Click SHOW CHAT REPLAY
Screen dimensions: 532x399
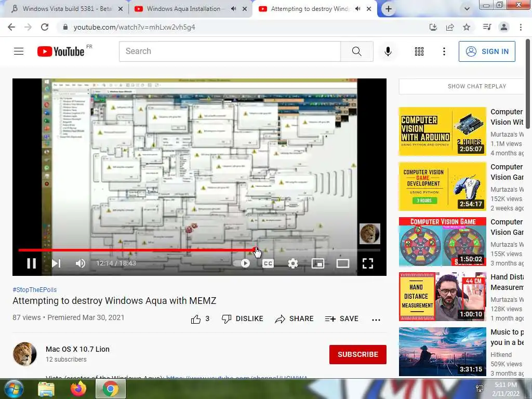(x=477, y=86)
